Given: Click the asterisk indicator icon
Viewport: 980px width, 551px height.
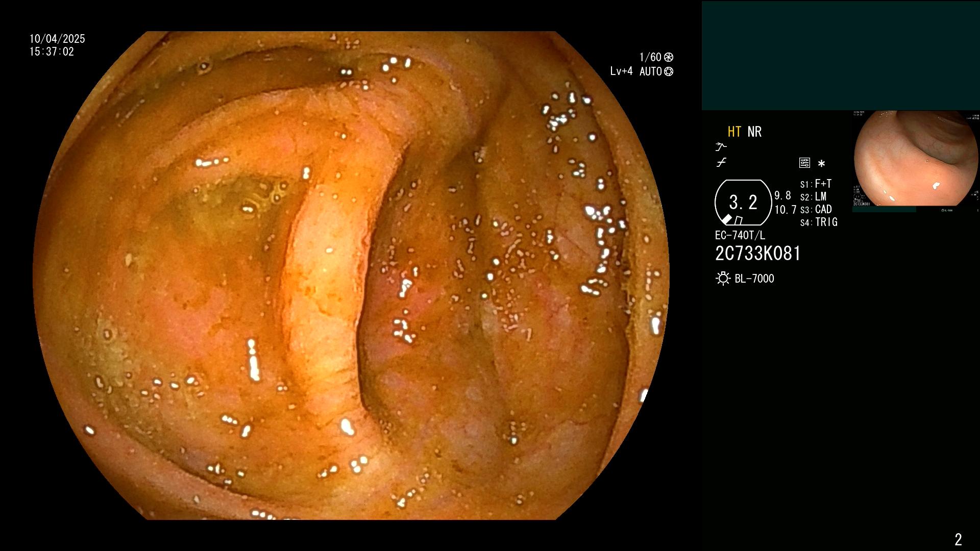Looking at the screenshot, I should (x=821, y=164).
